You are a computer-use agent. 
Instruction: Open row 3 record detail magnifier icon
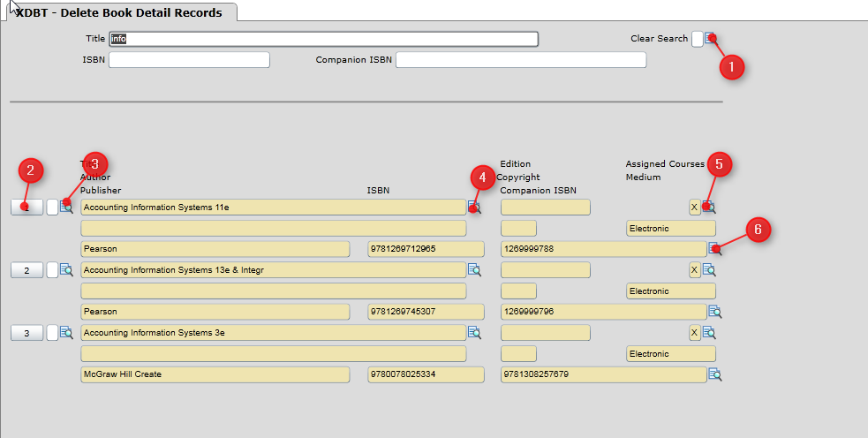(x=66, y=333)
